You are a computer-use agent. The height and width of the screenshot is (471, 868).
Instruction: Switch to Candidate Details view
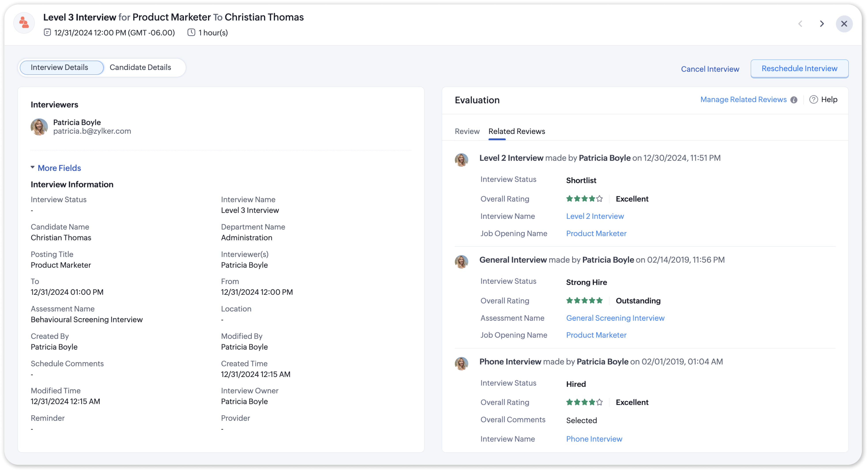coord(140,68)
